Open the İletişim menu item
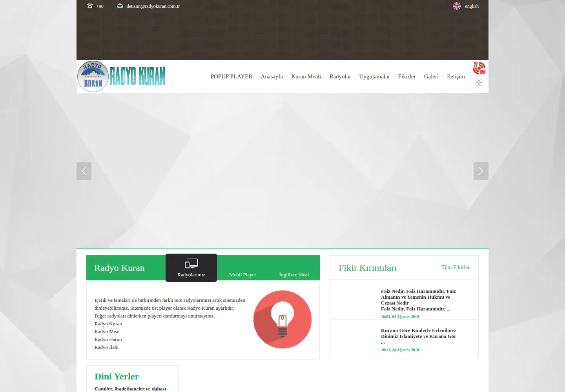Image resolution: width=565 pixels, height=392 pixels. (456, 76)
